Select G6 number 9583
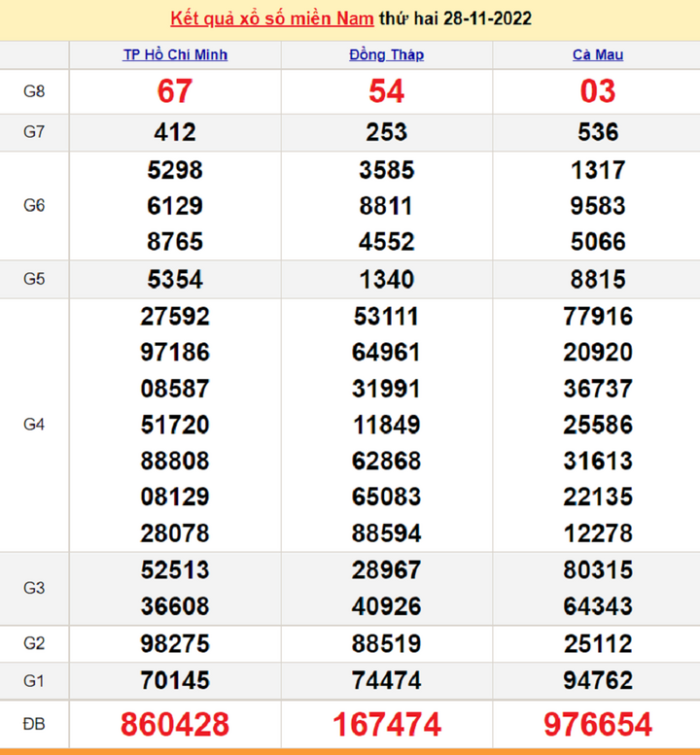This screenshot has width=700, height=755. click(598, 206)
